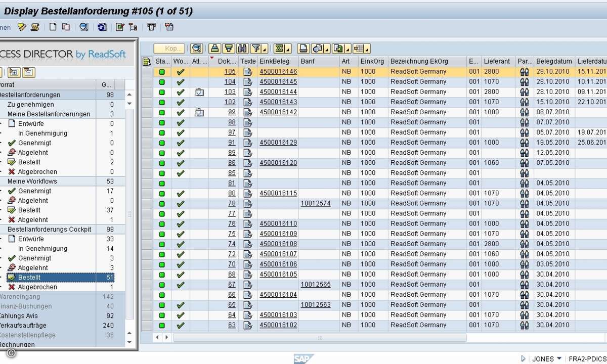Click the Belegdatum column header
Viewport: 607px width, 364px height.
[x=554, y=61]
